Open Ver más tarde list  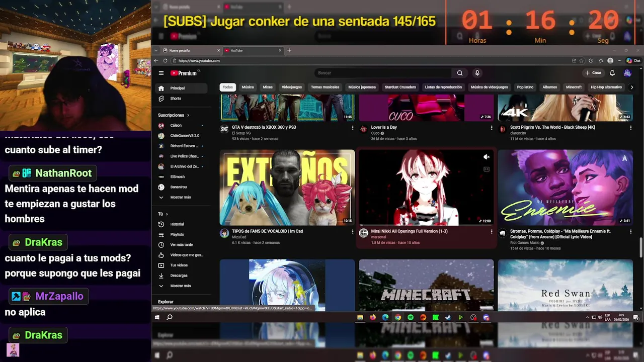pos(181,245)
